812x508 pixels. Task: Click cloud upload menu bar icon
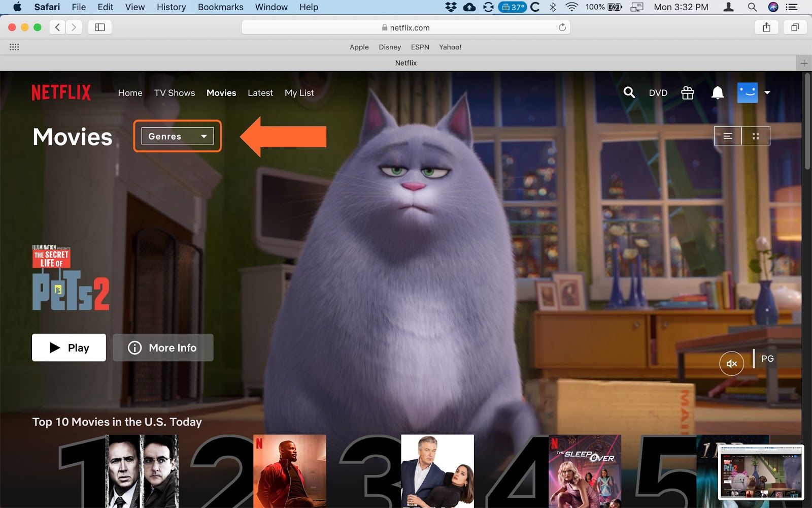[x=469, y=7]
